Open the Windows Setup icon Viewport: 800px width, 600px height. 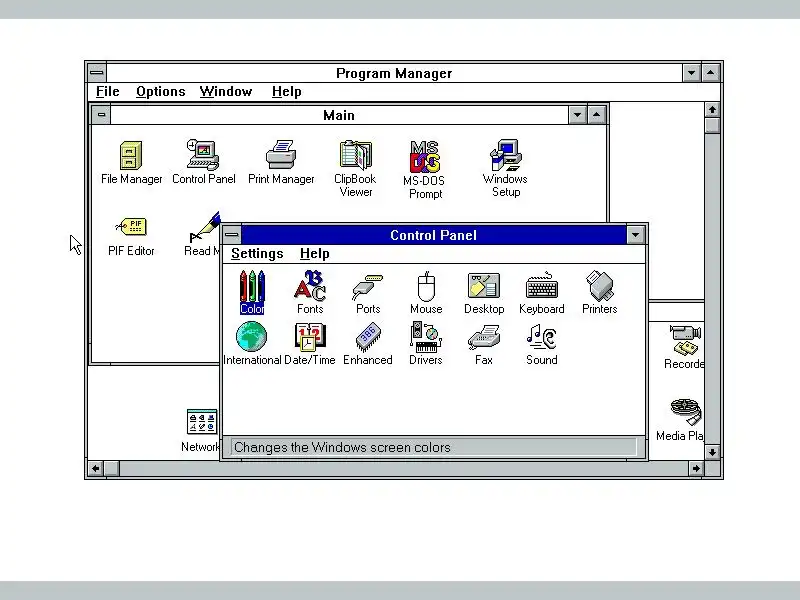point(505,155)
